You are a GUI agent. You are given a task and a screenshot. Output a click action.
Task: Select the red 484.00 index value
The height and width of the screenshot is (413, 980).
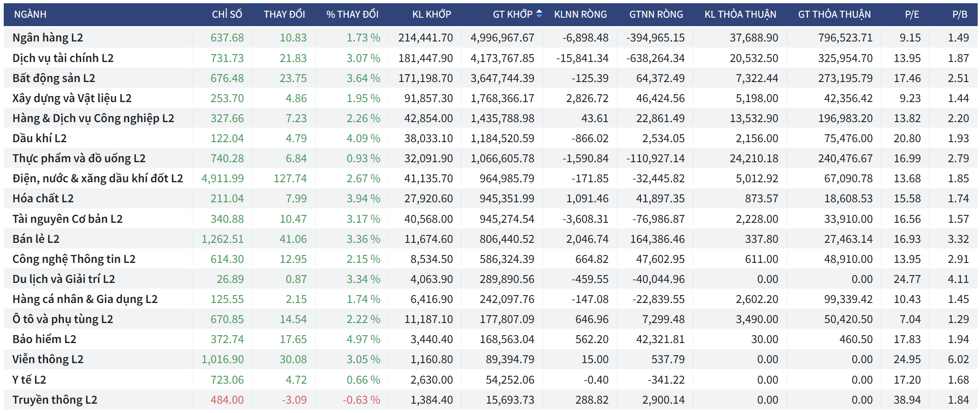coord(227,400)
